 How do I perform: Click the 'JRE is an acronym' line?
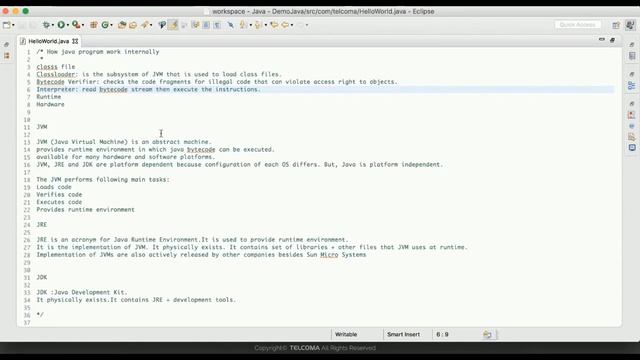coord(192,240)
